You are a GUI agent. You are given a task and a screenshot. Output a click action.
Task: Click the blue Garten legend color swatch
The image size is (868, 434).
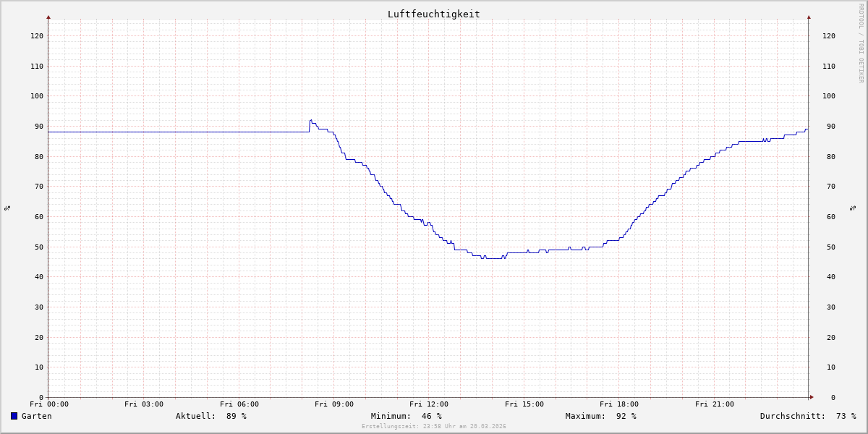point(14,416)
